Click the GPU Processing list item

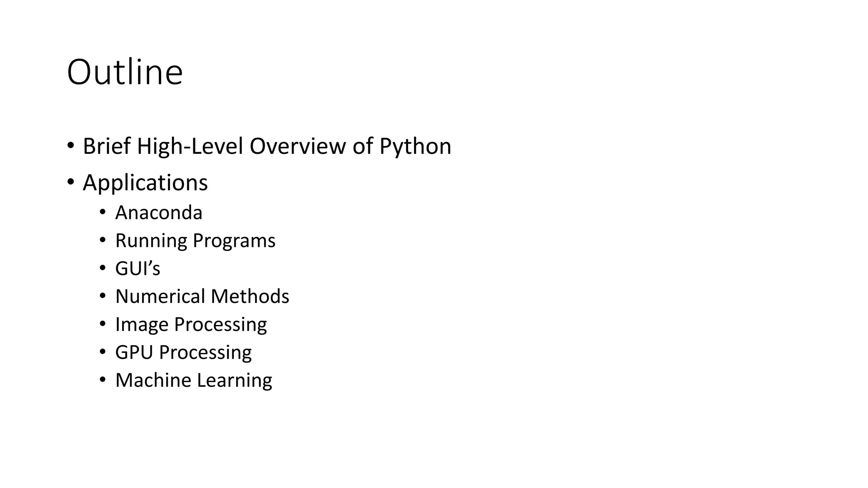pyautogui.click(x=183, y=352)
